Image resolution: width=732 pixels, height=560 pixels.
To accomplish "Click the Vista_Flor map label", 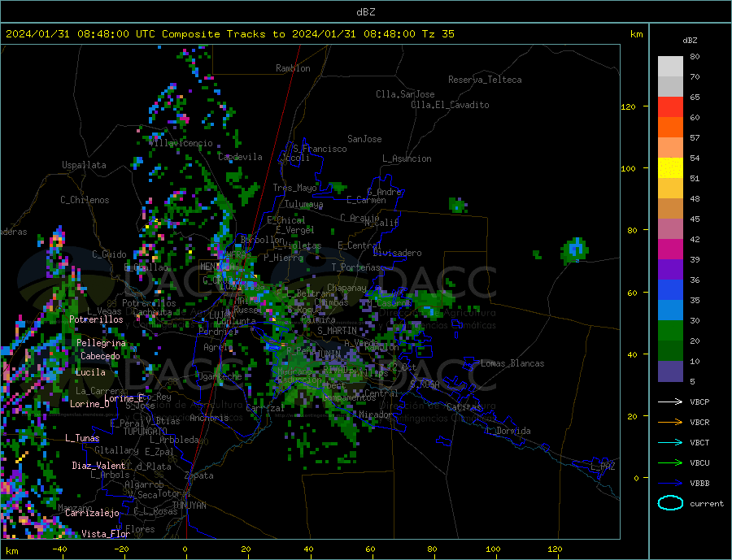I will (x=106, y=534).
